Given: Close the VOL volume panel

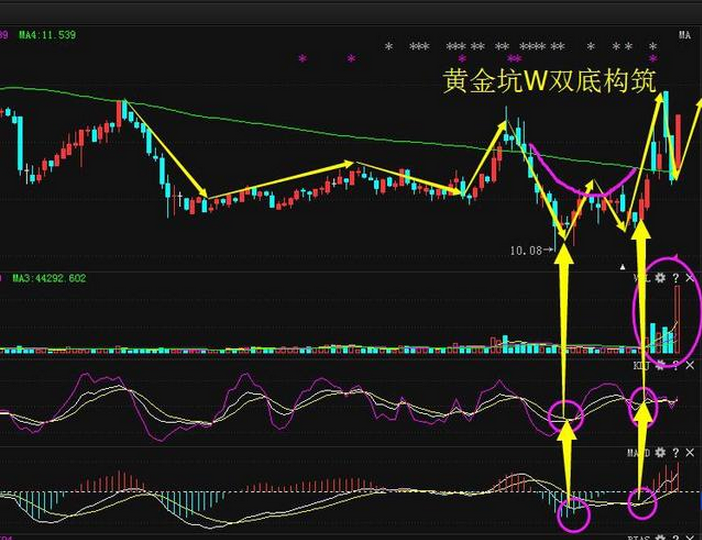Looking at the screenshot, I should (691, 278).
